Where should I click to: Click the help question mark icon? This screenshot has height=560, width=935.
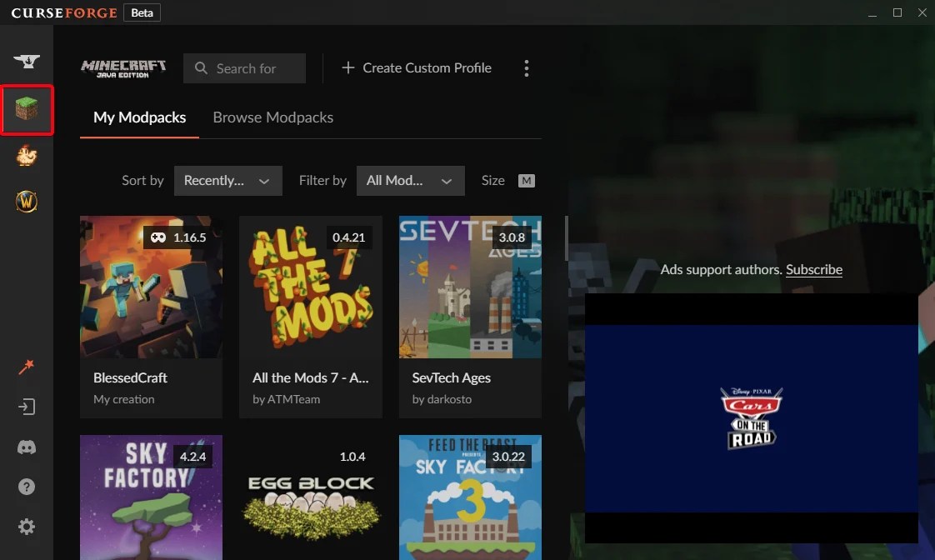tap(27, 486)
